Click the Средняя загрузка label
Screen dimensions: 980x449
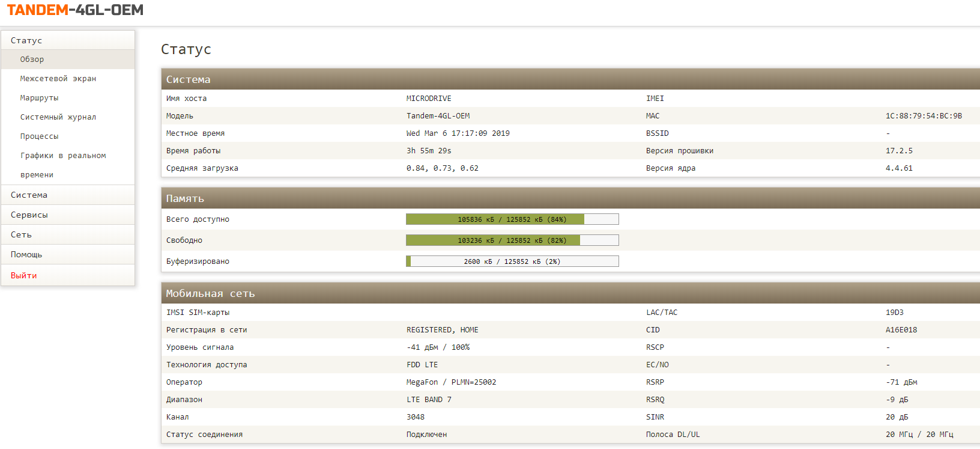click(202, 168)
